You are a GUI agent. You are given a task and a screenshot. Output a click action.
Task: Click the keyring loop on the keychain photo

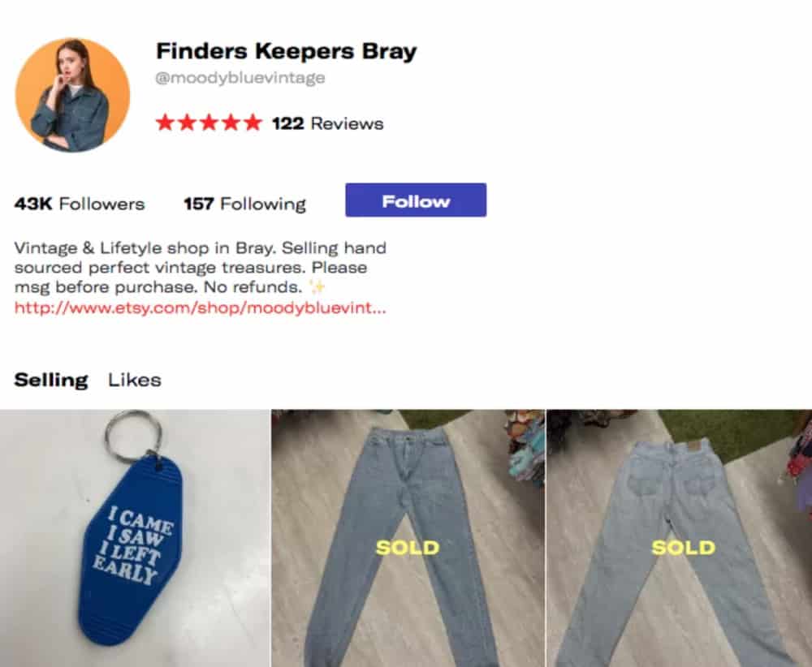[x=134, y=435]
